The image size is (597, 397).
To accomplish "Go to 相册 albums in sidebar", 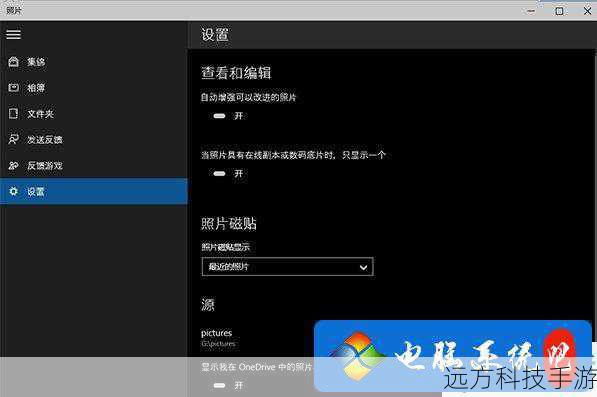I will [x=93, y=88].
